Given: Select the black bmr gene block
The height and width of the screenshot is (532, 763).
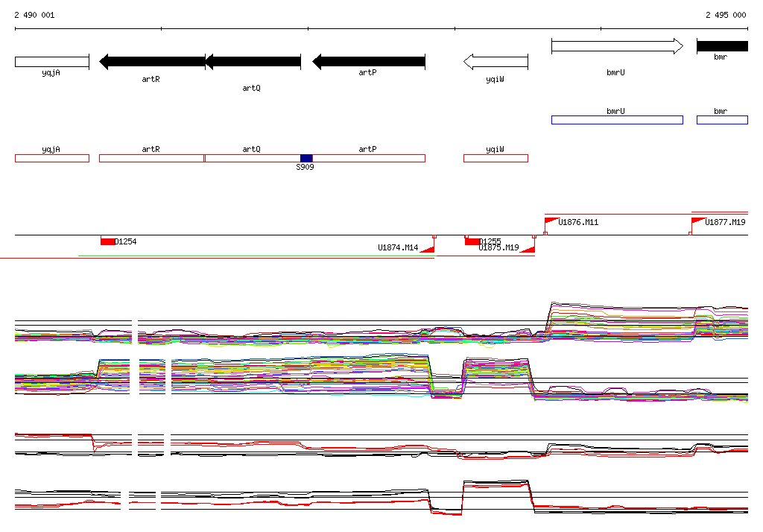Looking at the screenshot, I should coord(722,46).
